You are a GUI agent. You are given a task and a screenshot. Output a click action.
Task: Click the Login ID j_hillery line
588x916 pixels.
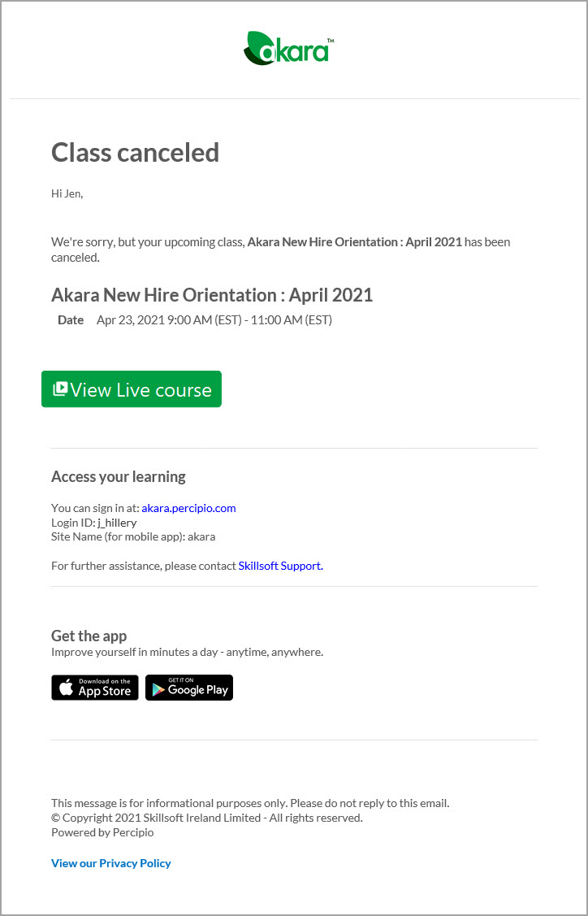click(94, 523)
